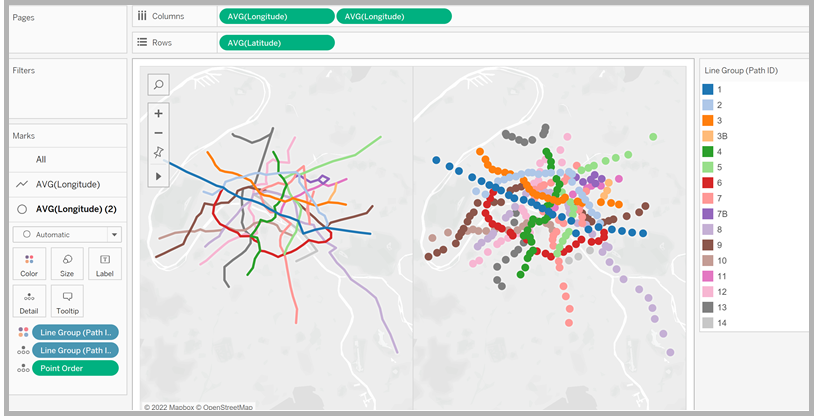
Task: Click the pin icon to fix map
Action: pos(158,154)
